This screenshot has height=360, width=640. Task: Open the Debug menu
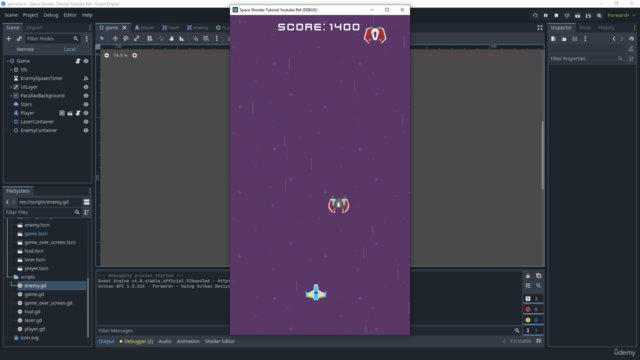(51, 15)
